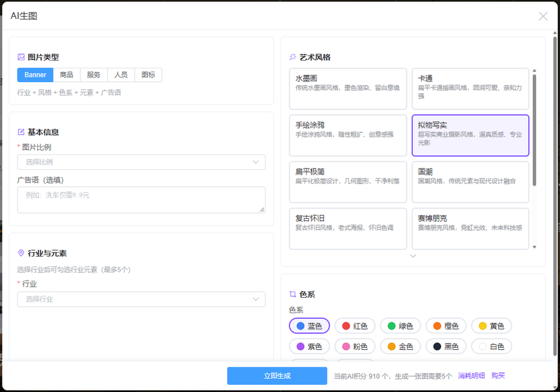The image size is (560, 392).
Task: Expand more art styles with the chevron
Action: [x=413, y=256]
